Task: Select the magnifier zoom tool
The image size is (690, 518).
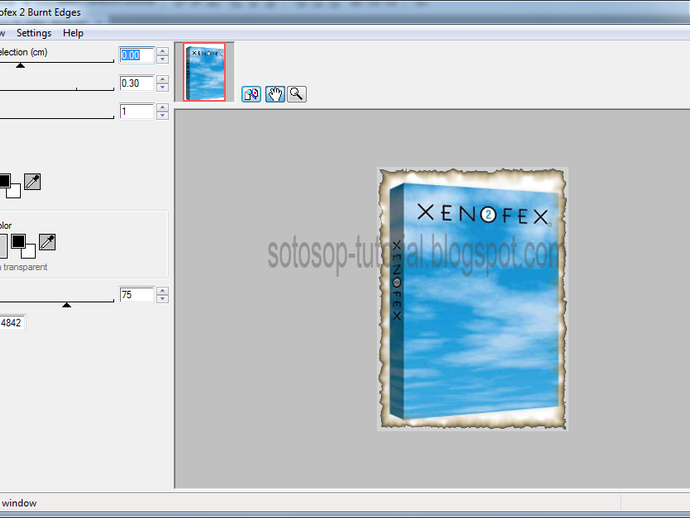Action: pyautogui.click(x=297, y=94)
